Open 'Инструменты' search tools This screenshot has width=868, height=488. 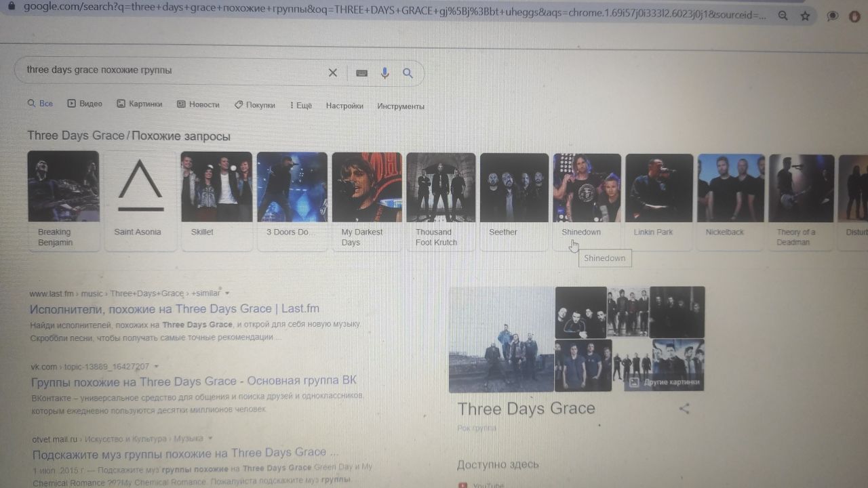(x=401, y=106)
